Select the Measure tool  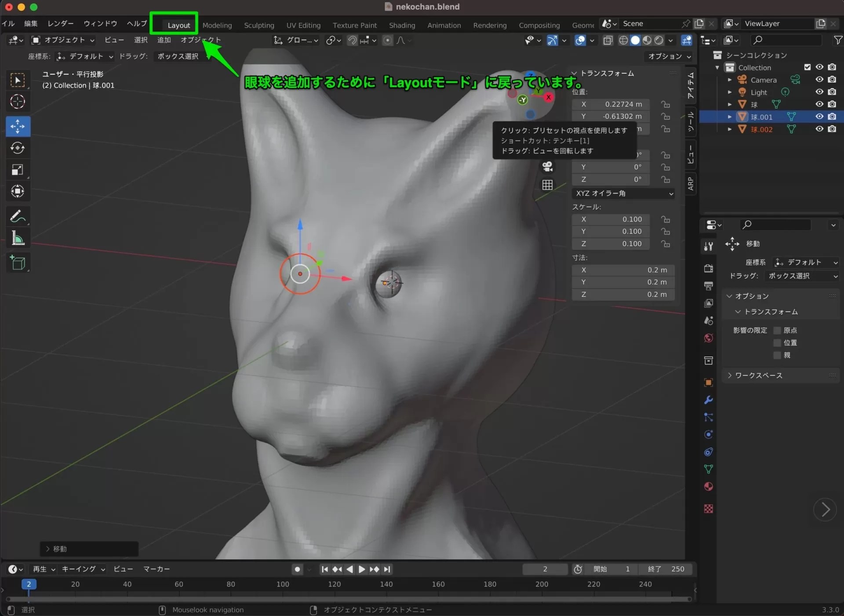tap(18, 238)
